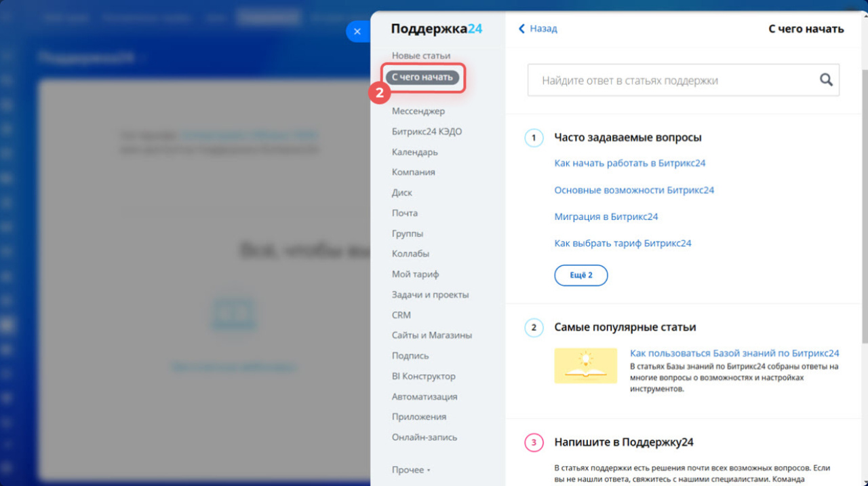
Task: Open the BI Конструктор section
Action: pyautogui.click(x=424, y=376)
